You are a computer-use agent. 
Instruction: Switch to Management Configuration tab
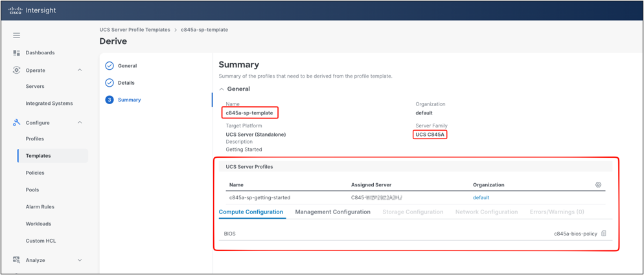point(332,212)
